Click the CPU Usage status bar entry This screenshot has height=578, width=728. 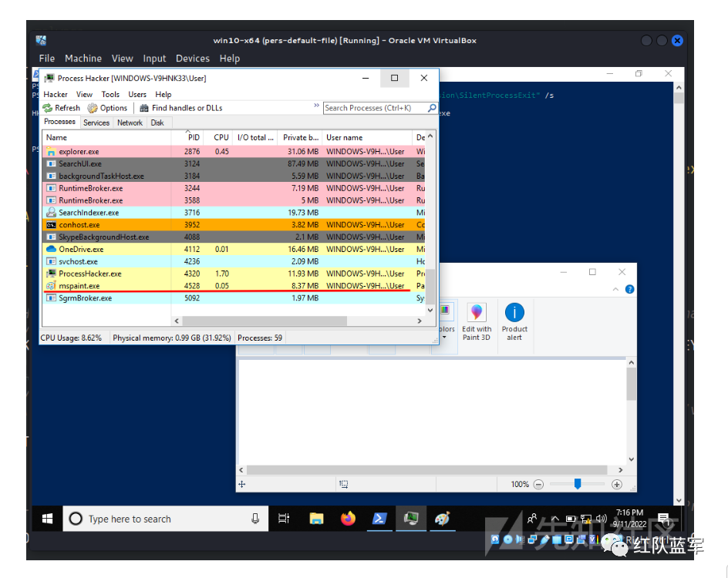(x=71, y=338)
